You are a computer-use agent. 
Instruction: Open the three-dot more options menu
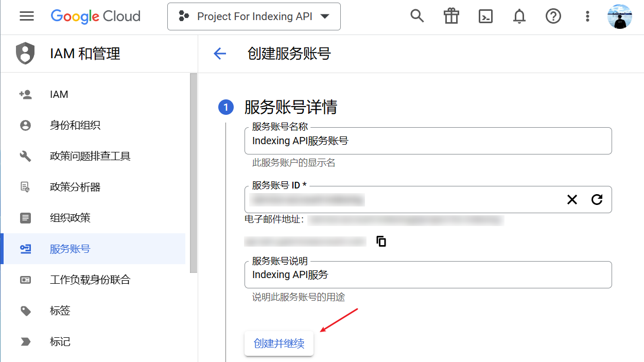587,16
